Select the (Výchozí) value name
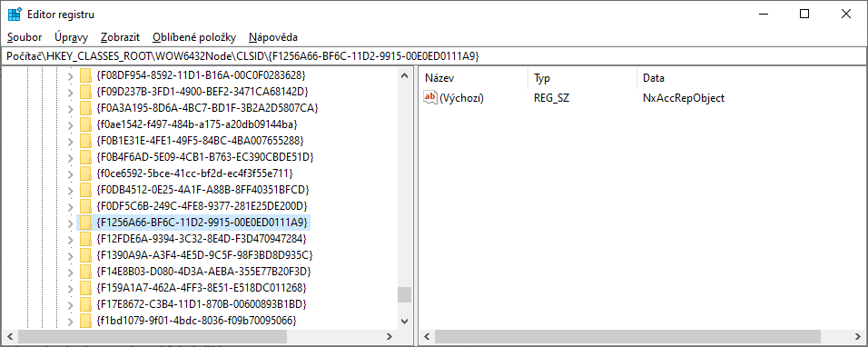The width and height of the screenshot is (868, 347). [x=461, y=98]
